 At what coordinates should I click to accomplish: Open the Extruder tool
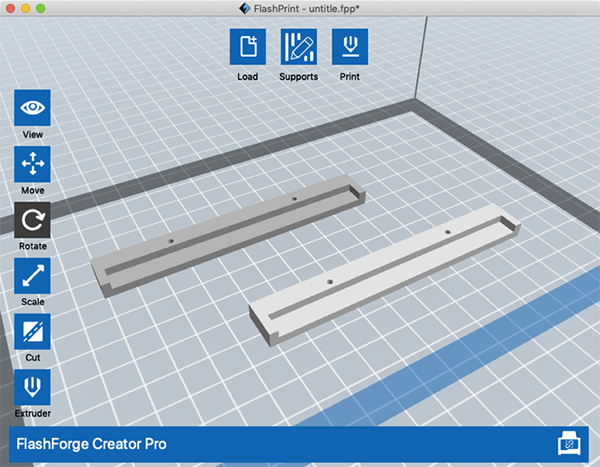(x=32, y=388)
